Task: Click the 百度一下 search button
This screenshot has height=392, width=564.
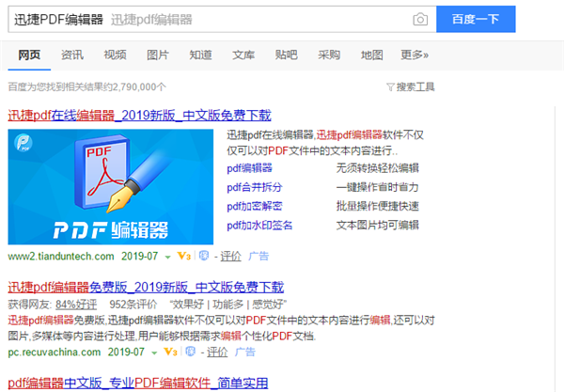Action: [476, 19]
